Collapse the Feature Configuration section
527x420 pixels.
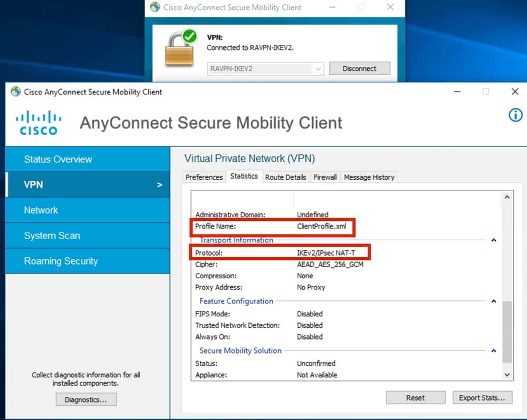pyautogui.click(x=493, y=301)
